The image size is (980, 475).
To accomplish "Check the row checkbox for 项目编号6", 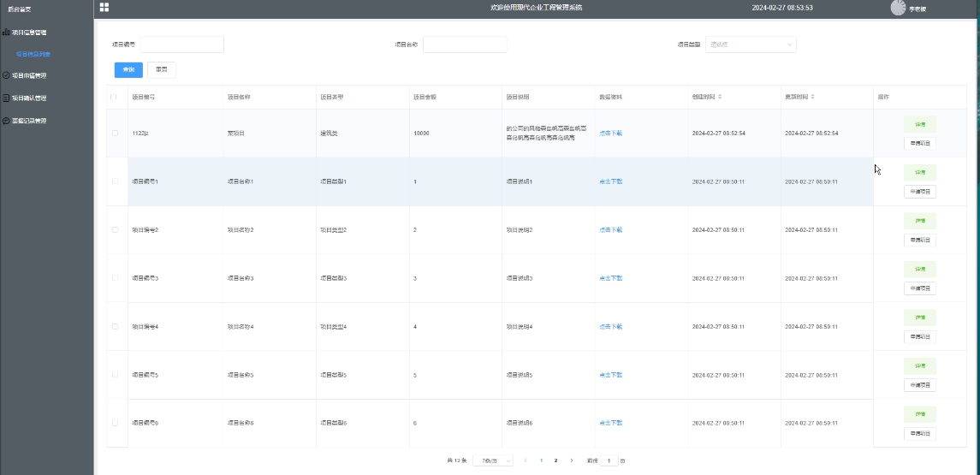I will (115, 423).
